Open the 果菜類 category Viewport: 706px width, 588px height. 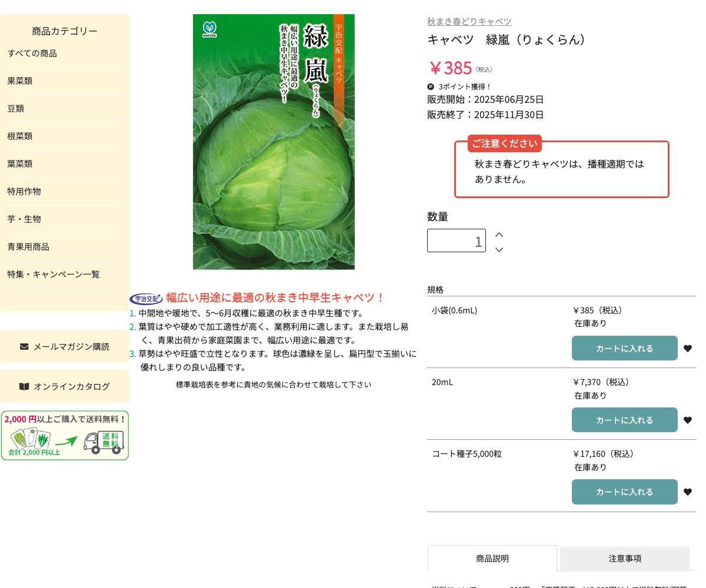tap(20, 81)
